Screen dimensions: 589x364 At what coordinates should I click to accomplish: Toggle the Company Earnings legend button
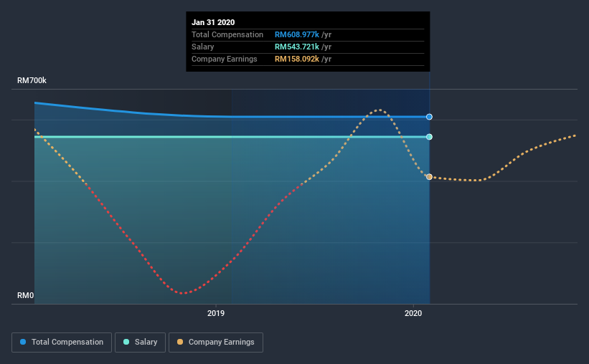(x=216, y=343)
